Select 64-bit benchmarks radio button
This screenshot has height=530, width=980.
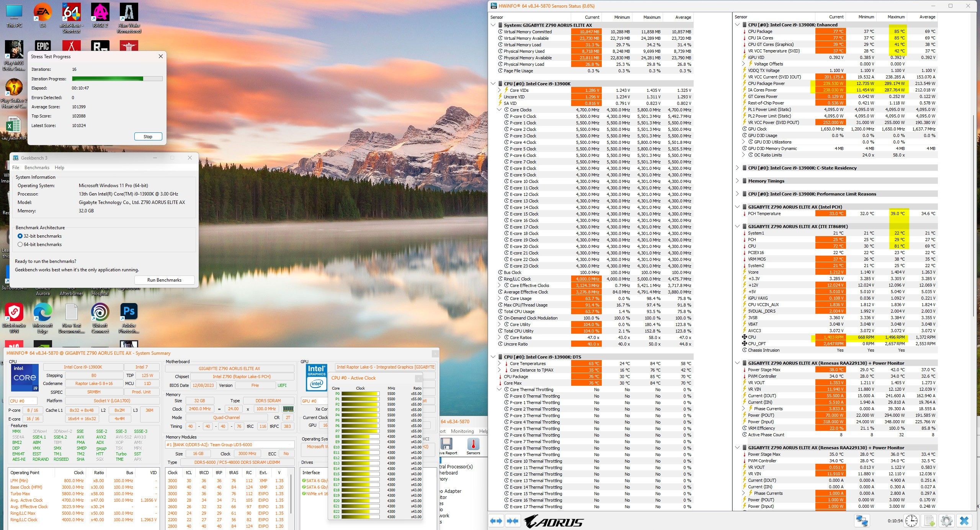pyautogui.click(x=20, y=245)
